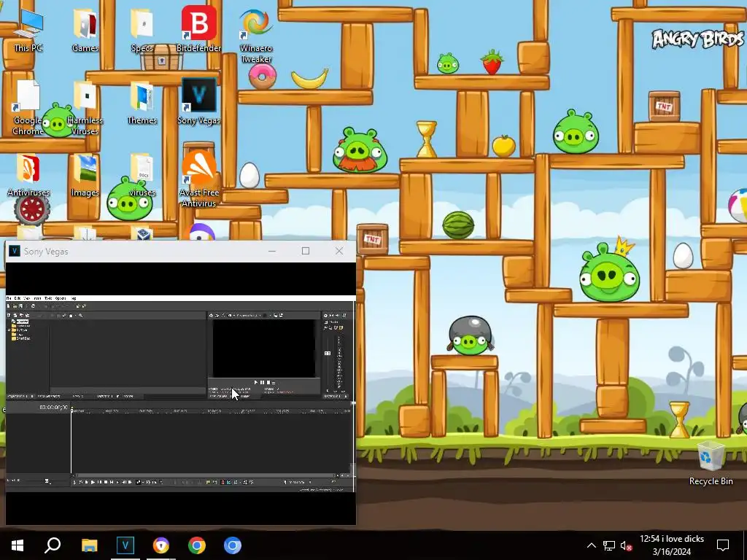
Task: Stop the video preview
Action: [268, 382]
